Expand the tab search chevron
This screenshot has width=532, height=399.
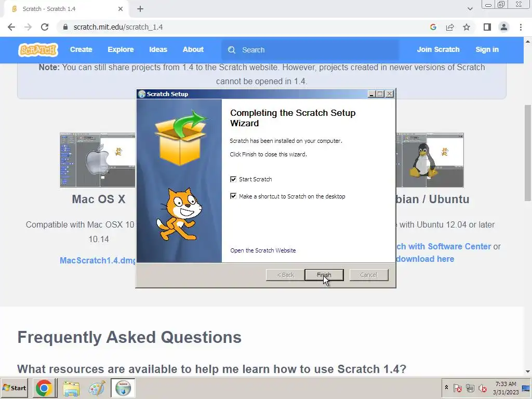pos(470,9)
